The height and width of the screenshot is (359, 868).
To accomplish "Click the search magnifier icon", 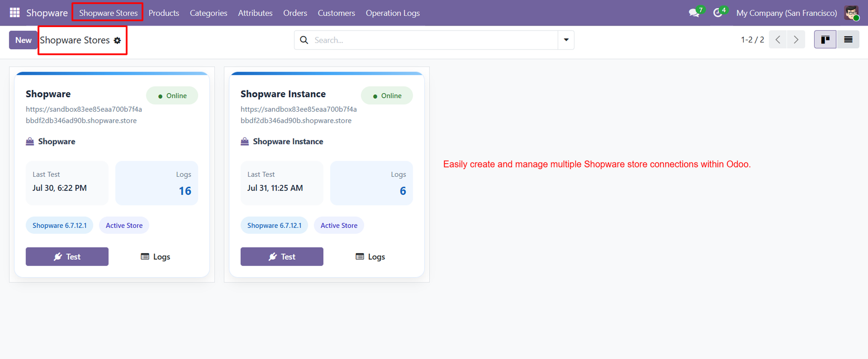I will click(x=304, y=40).
